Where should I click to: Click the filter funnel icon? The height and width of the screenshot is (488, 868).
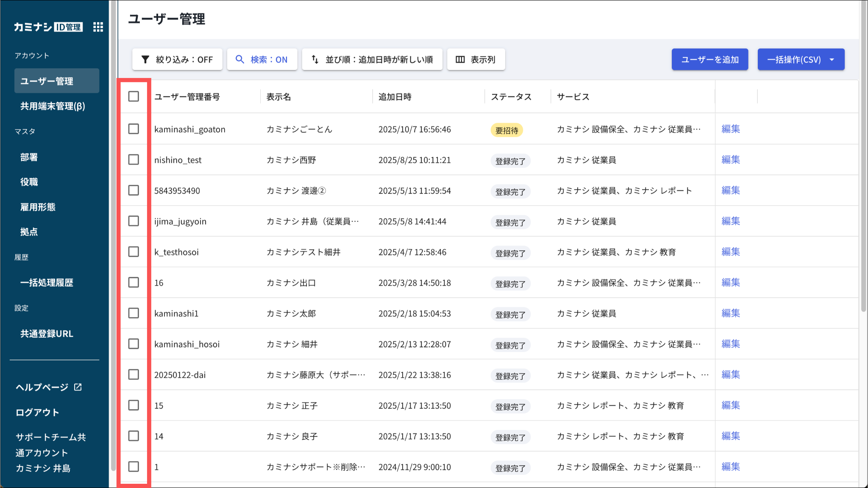pyautogui.click(x=145, y=59)
